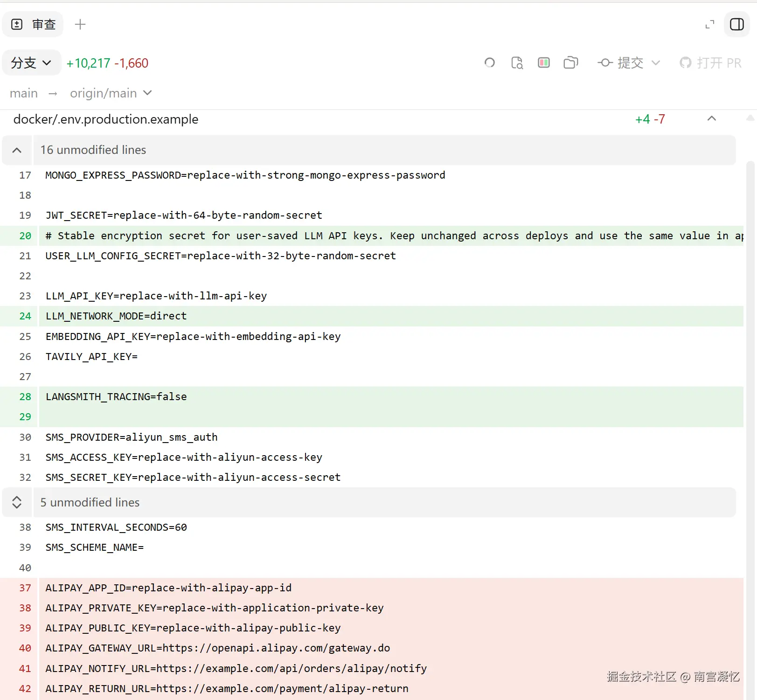757x700 pixels.
Task: Click the JWT_SECRET line 19
Action: [x=184, y=215]
